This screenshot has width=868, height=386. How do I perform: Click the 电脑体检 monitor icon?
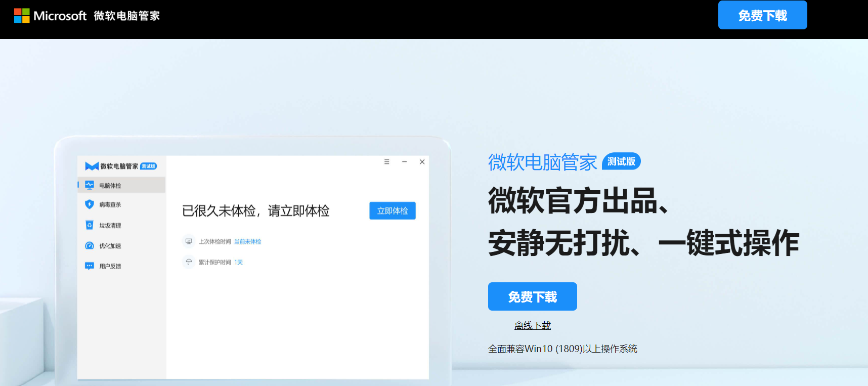[90, 185]
